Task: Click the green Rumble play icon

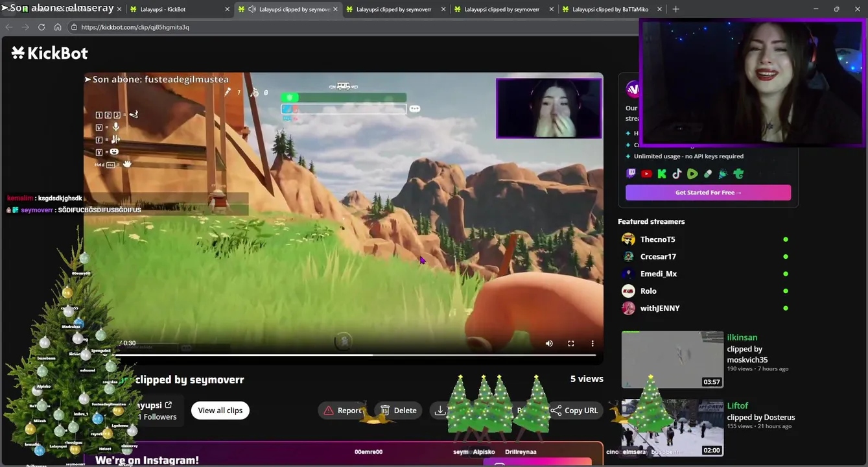Action: tap(692, 174)
